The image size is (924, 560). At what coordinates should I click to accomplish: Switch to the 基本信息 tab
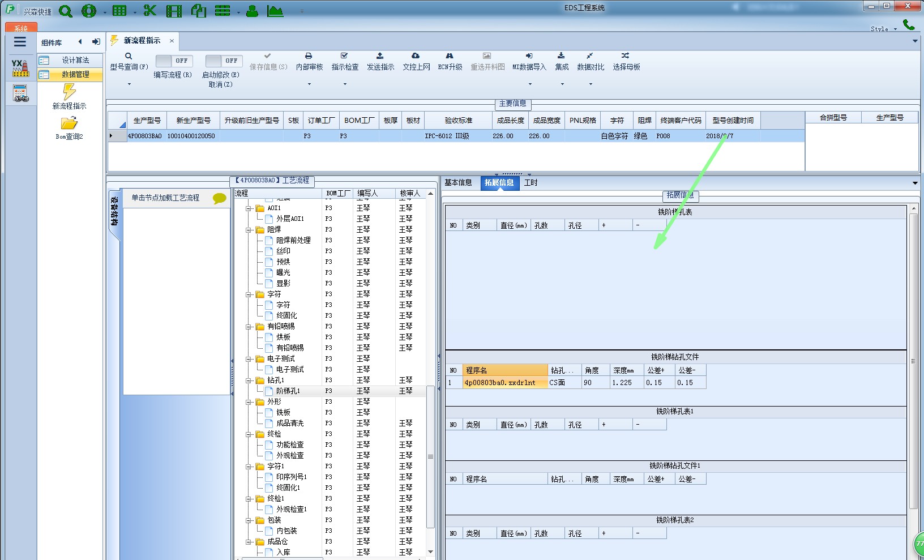coord(458,182)
